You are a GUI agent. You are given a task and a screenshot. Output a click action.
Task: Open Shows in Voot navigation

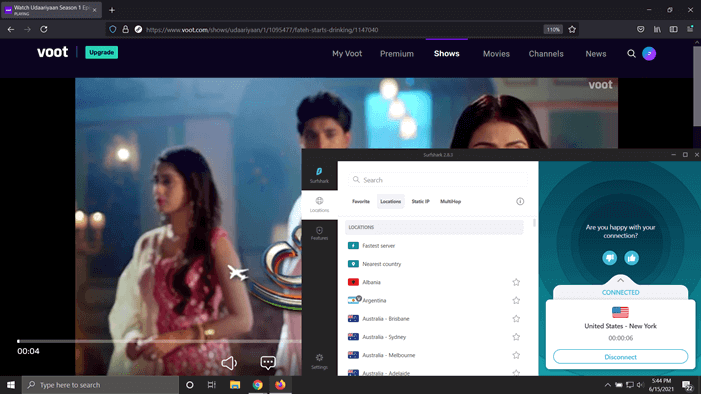tap(447, 54)
